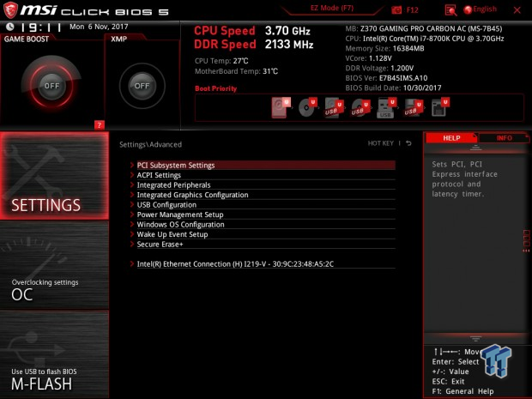This screenshot has height=399, width=532.
Task: Click the Memory Size 16384MB line
Action: click(384, 48)
